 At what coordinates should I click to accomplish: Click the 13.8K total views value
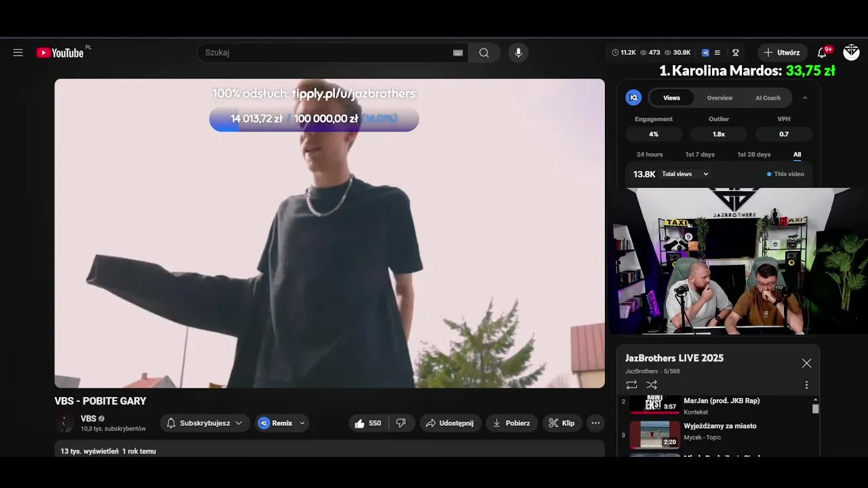coord(644,174)
